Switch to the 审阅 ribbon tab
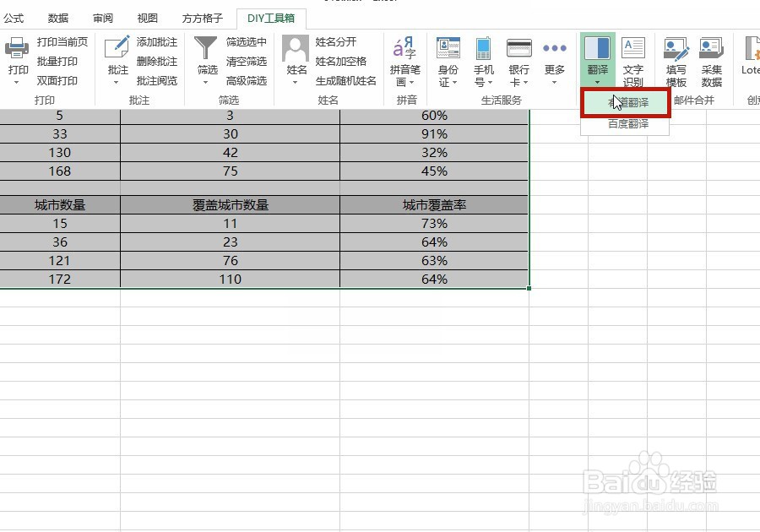 pyautogui.click(x=102, y=17)
